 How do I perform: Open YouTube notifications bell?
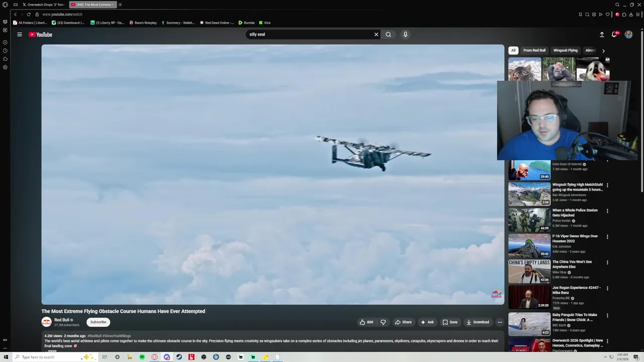click(614, 35)
